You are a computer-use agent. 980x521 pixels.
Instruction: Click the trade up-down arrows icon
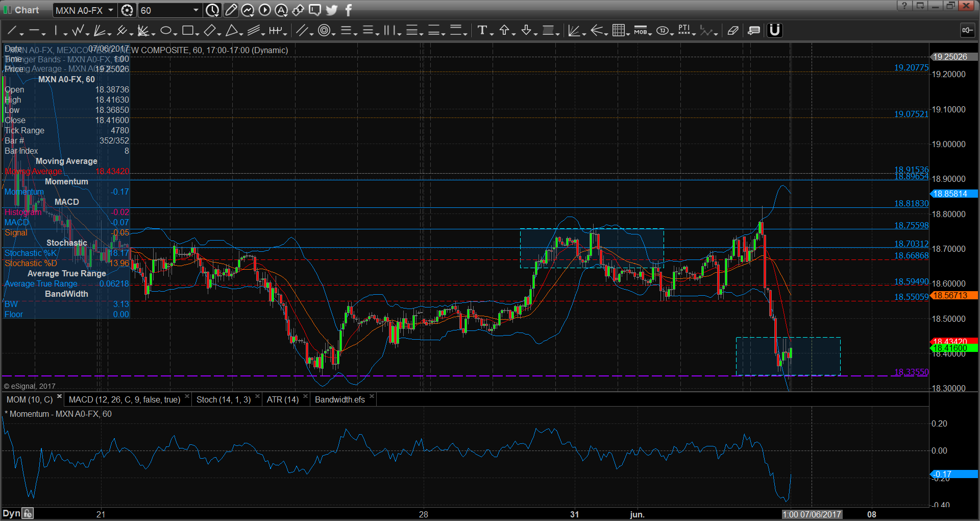click(x=298, y=10)
